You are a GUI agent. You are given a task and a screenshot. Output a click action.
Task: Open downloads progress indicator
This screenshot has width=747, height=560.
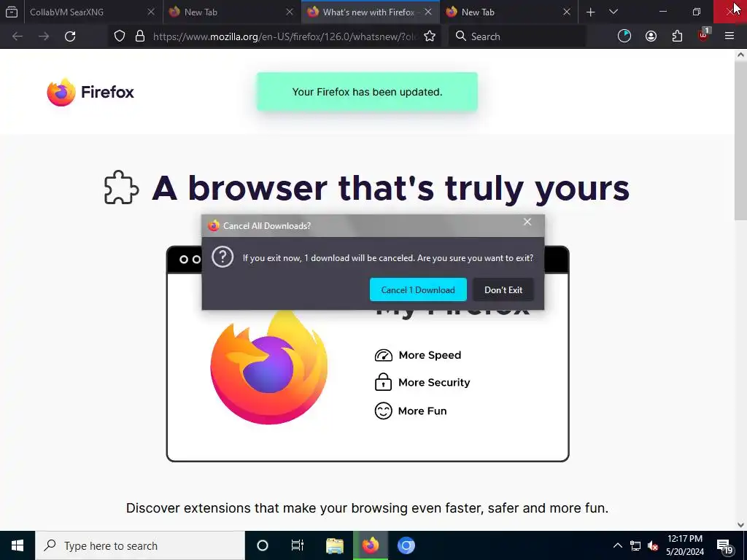tap(624, 36)
